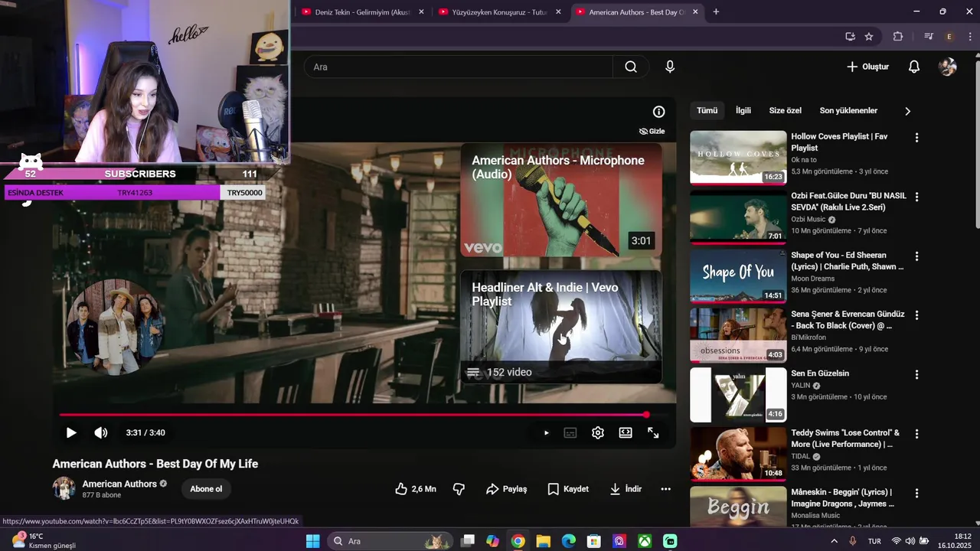This screenshot has width=980, height=551.
Task: Open Chrome media controls icon
Action: pos(929,36)
